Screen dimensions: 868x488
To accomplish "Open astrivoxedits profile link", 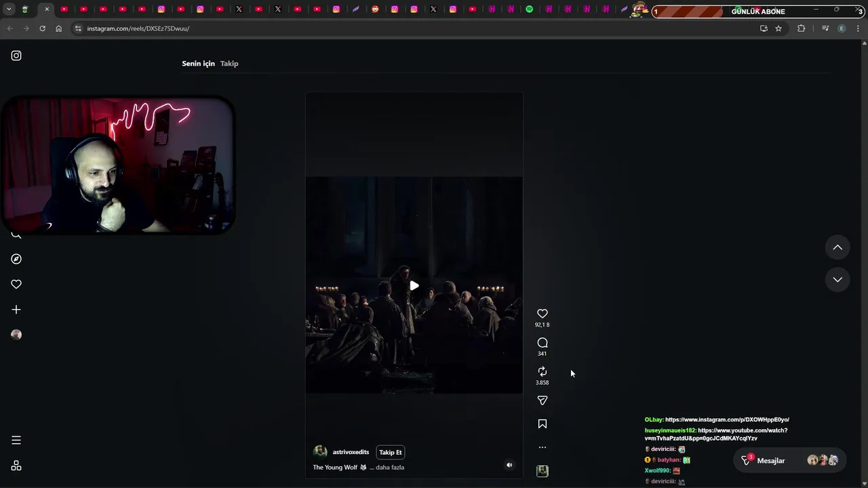I will click(351, 452).
